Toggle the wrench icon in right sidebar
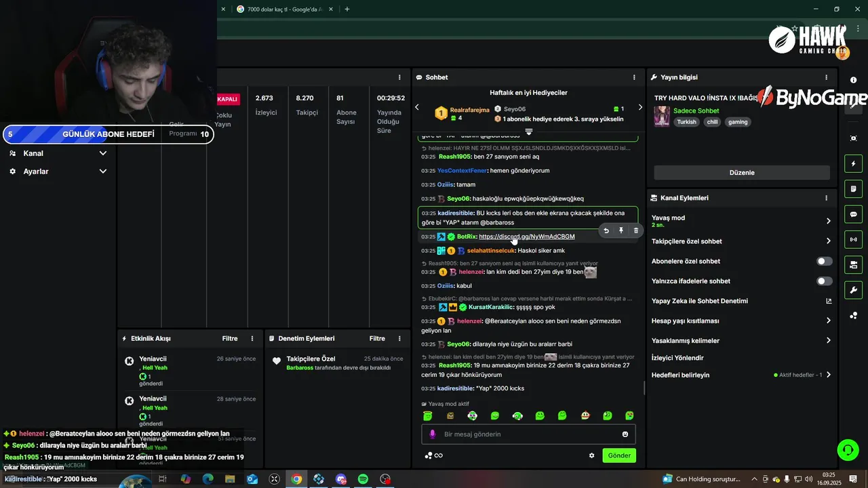 coord(853,290)
